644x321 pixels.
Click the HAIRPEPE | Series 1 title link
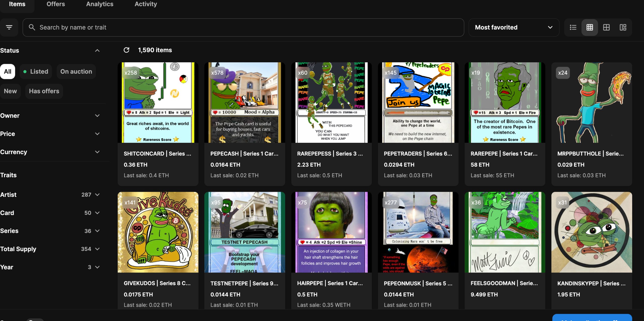[330, 283]
